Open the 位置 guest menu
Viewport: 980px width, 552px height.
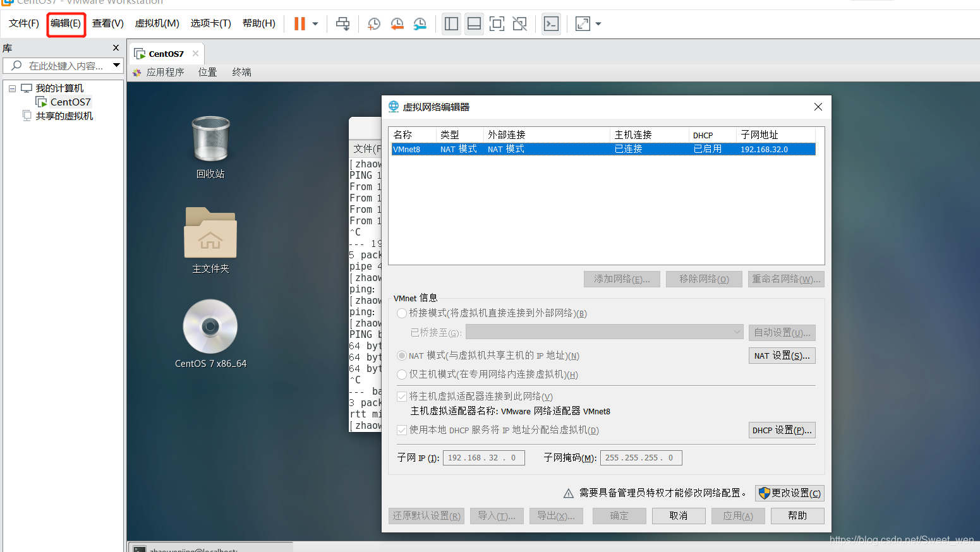[x=207, y=72]
